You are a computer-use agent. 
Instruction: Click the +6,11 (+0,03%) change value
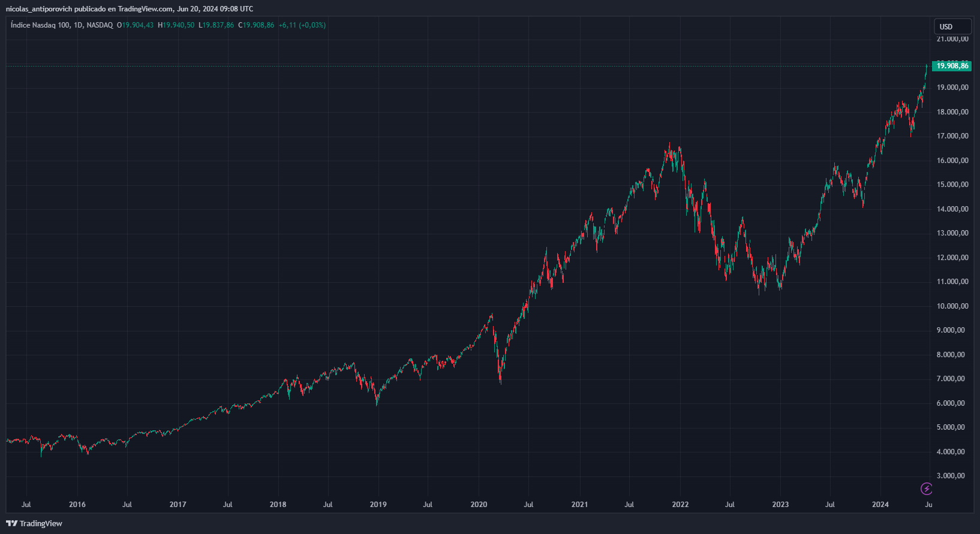(x=302, y=25)
